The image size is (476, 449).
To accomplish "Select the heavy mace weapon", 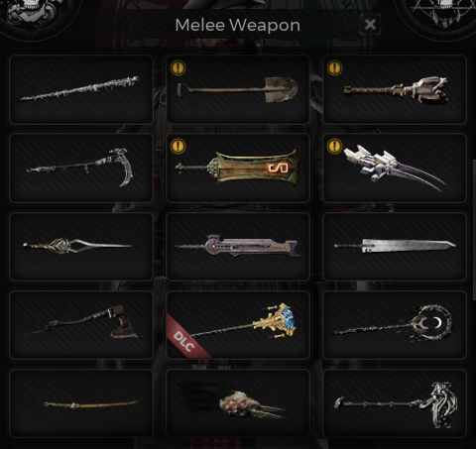I will coord(395,89).
